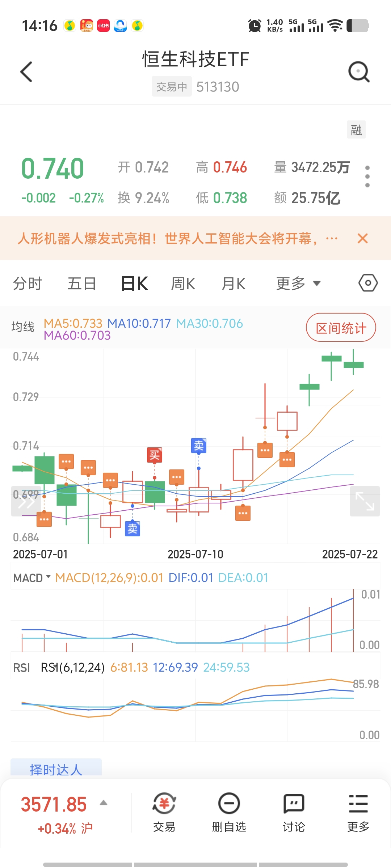The width and height of the screenshot is (391, 868).
Task: Open the three-dot quote details menu
Action: [367, 176]
